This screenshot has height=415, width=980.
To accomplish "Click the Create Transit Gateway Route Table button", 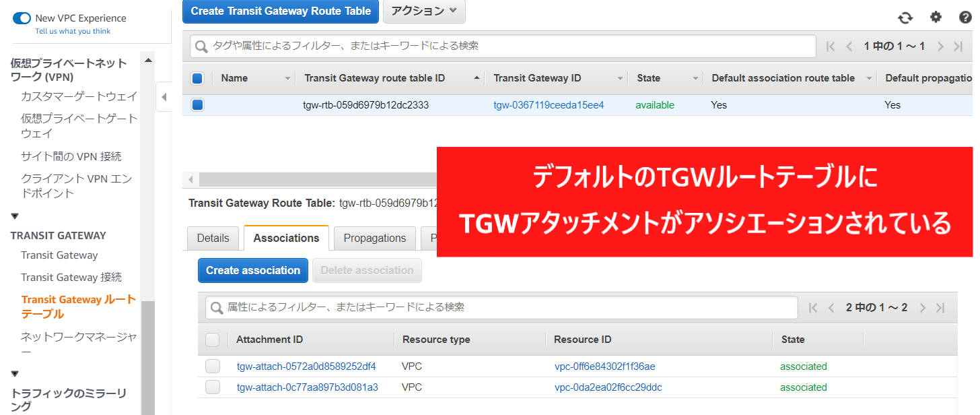I will 281,11.
